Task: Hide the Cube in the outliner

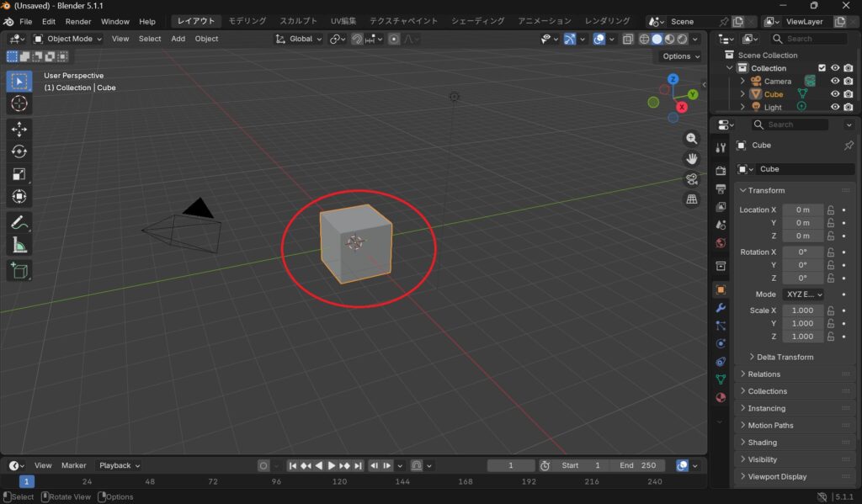Action: (x=835, y=94)
